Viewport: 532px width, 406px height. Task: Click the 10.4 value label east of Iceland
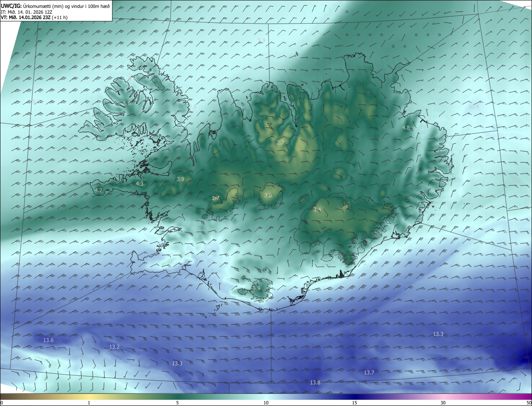[473, 107]
